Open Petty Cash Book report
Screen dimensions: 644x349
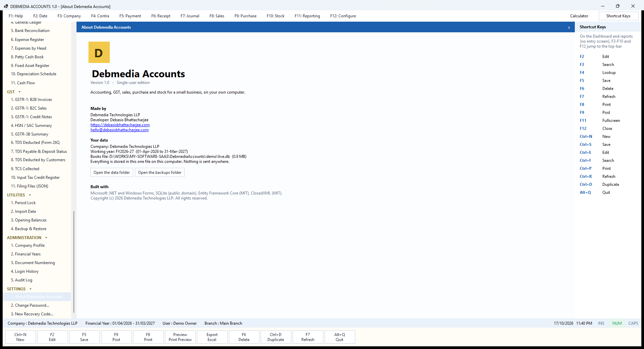[x=27, y=57]
